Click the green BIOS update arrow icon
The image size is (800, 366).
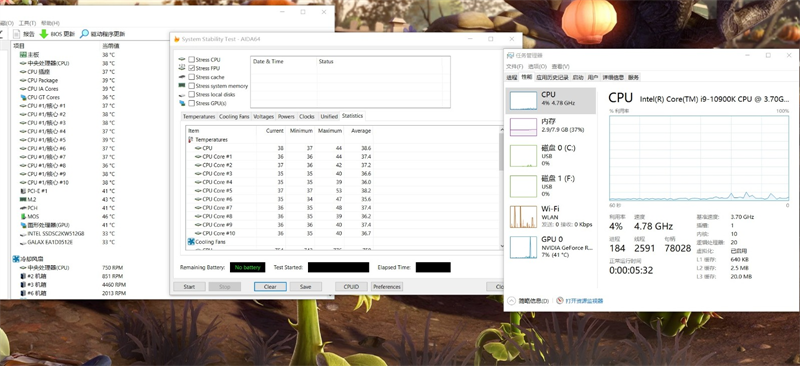pos(44,34)
